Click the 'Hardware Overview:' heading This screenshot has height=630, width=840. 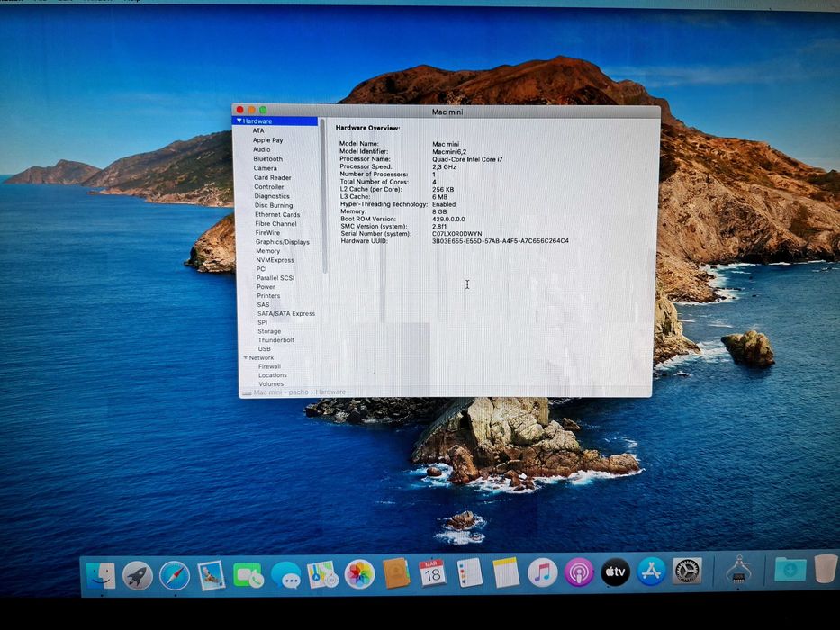pyautogui.click(x=367, y=128)
